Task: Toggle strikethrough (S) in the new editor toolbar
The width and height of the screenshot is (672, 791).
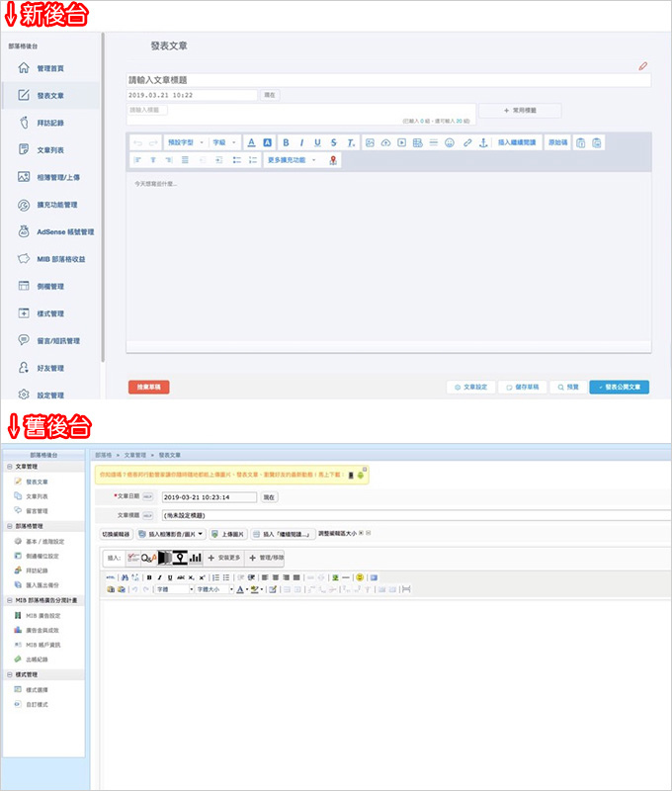Action: tap(334, 142)
